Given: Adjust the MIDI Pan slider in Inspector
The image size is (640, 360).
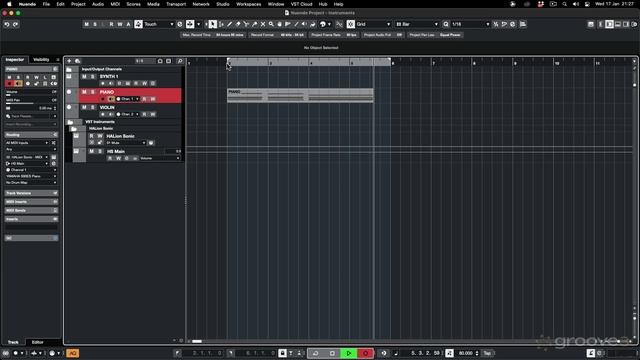Looking at the screenshot, I should click(31, 103).
